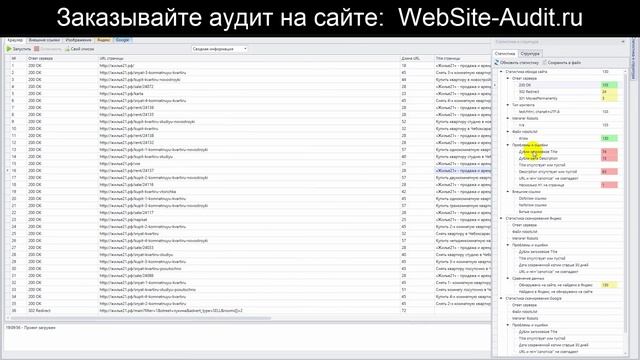640x360 pixels.
Task: Switch to the Изображения tab
Action: pyautogui.click(x=78, y=40)
